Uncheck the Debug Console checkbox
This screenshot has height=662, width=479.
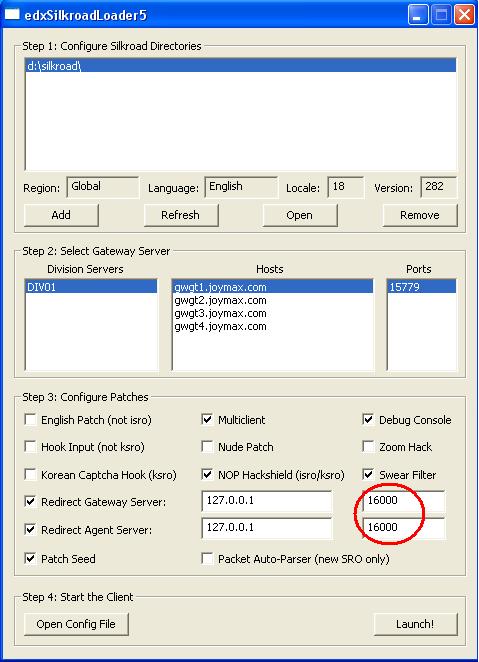tap(368, 420)
